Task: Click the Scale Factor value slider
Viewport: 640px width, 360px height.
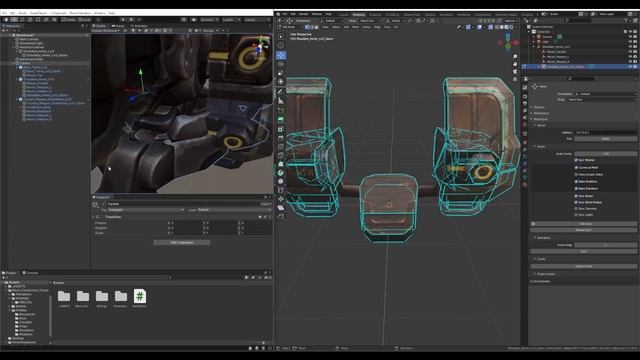Action: coord(606,154)
